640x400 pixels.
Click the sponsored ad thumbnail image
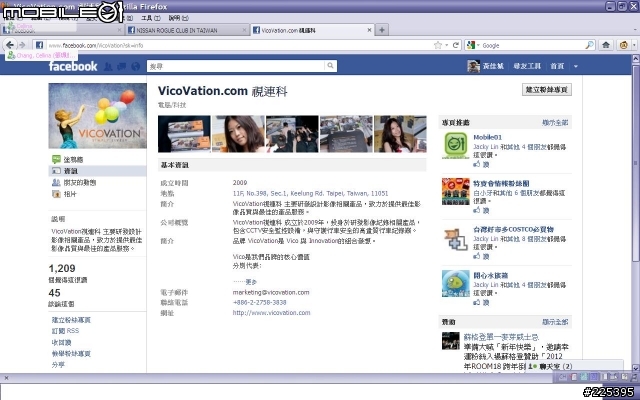tap(451, 341)
